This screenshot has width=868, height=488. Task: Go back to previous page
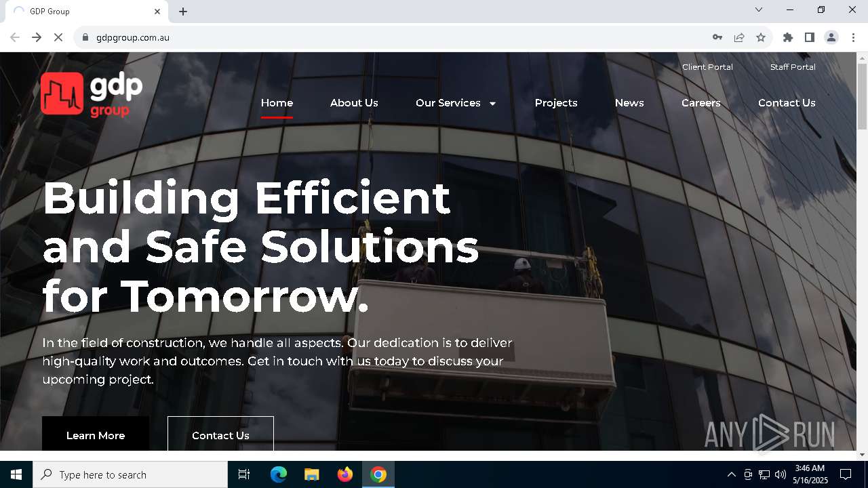point(15,37)
